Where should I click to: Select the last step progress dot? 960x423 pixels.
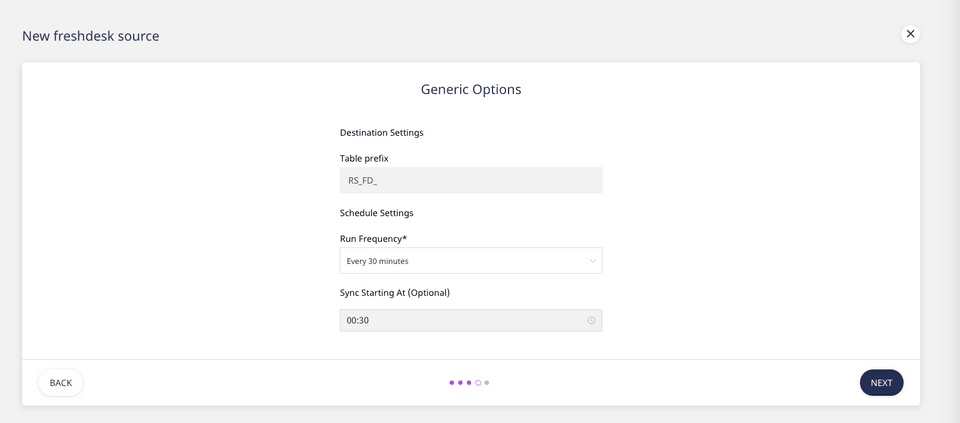pos(487,383)
